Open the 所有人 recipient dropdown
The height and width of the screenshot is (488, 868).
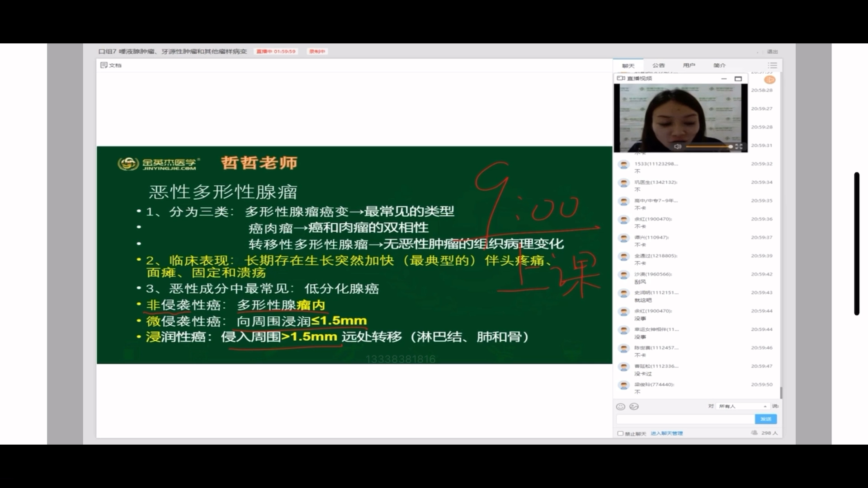[743, 406]
